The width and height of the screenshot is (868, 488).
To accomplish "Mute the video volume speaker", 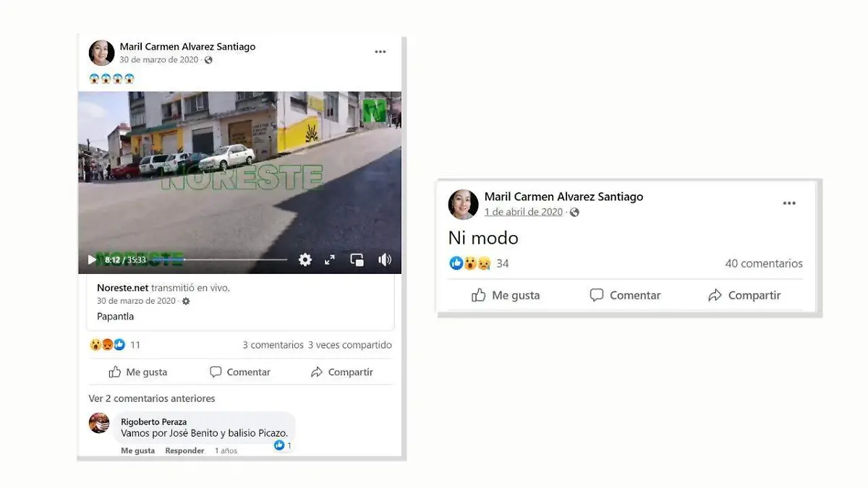I will pos(385,260).
